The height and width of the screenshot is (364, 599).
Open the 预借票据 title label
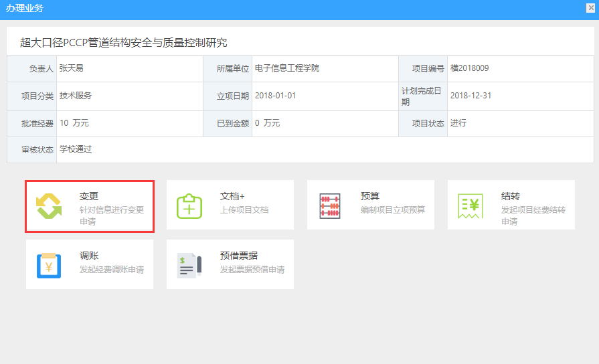point(239,256)
